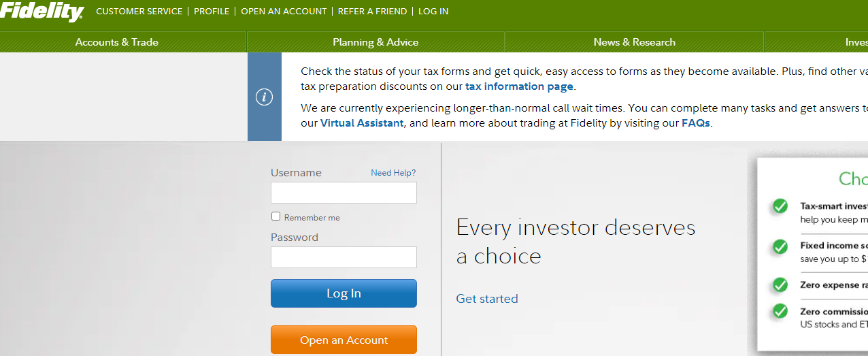Open the Planning & Advice menu
This screenshot has width=868, height=356.
(x=375, y=42)
